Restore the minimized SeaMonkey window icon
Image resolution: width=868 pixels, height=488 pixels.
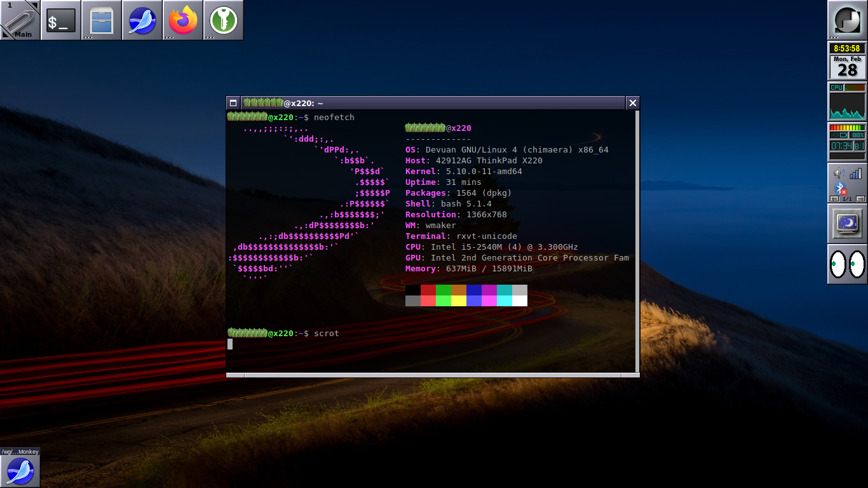pos(20,471)
